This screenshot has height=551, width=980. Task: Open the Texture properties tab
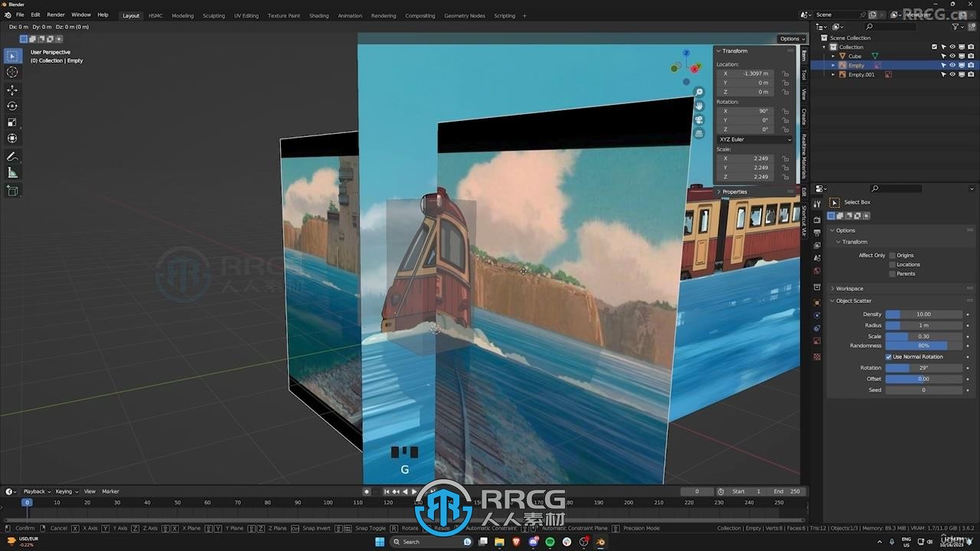(817, 357)
